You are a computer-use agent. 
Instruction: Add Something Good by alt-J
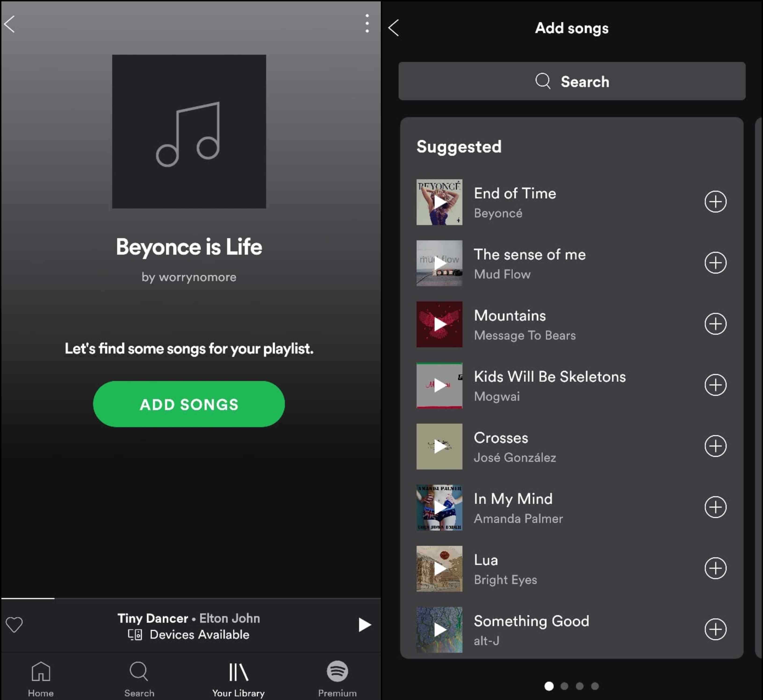click(715, 629)
